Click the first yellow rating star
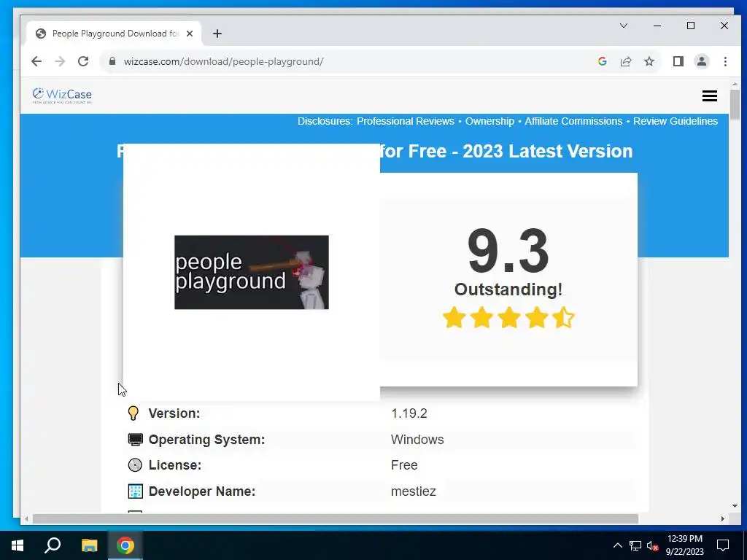747x560 pixels. point(454,318)
